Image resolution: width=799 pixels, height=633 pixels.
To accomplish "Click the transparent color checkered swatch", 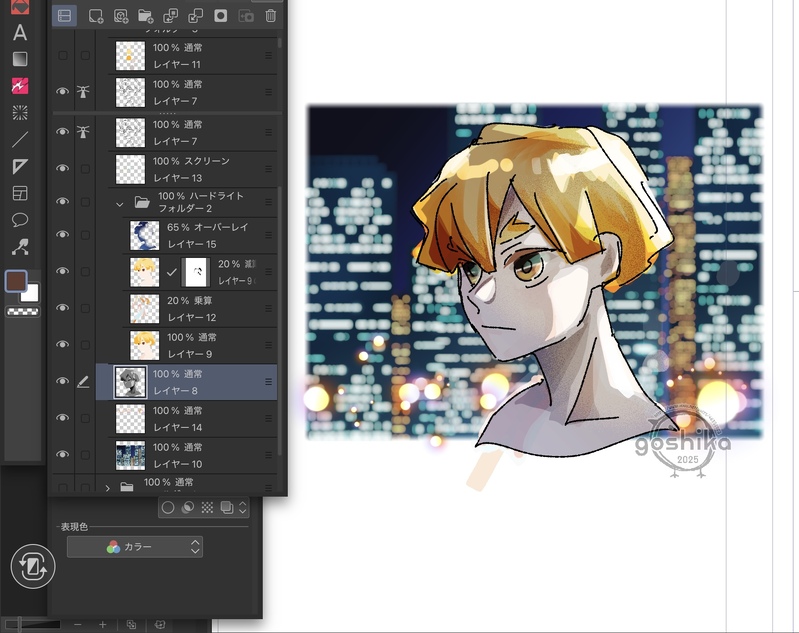I will [22, 311].
